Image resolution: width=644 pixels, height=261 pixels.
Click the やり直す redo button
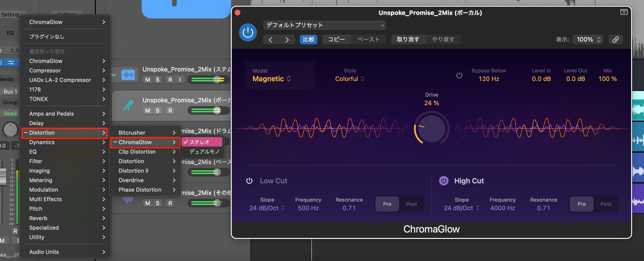pos(443,39)
